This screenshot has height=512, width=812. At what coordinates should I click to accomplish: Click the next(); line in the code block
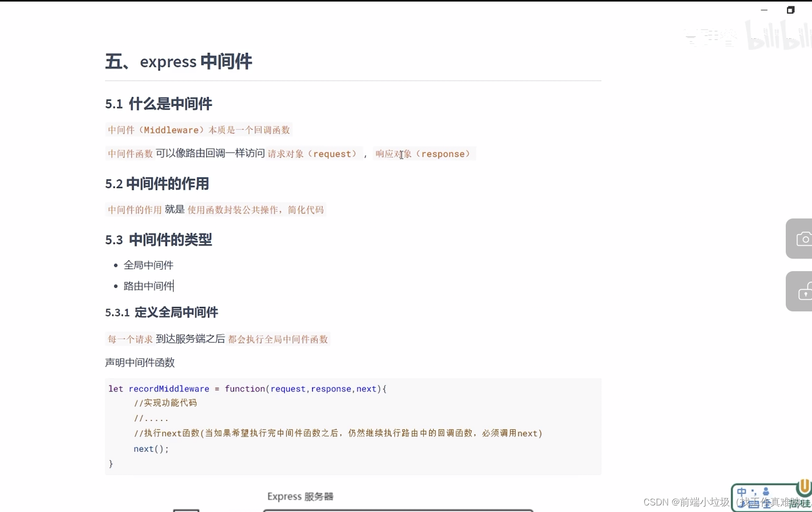click(150, 449)
